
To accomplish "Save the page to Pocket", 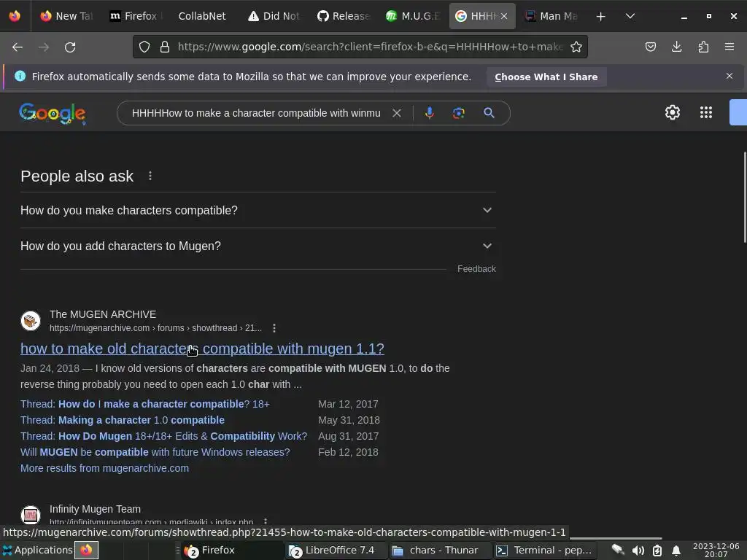I will click(x=650, y=47).
